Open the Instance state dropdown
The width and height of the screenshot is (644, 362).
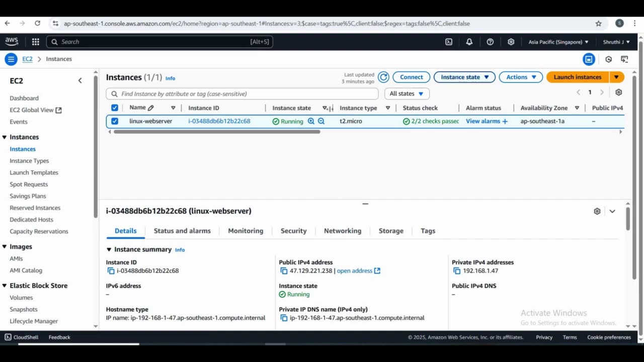464,77
